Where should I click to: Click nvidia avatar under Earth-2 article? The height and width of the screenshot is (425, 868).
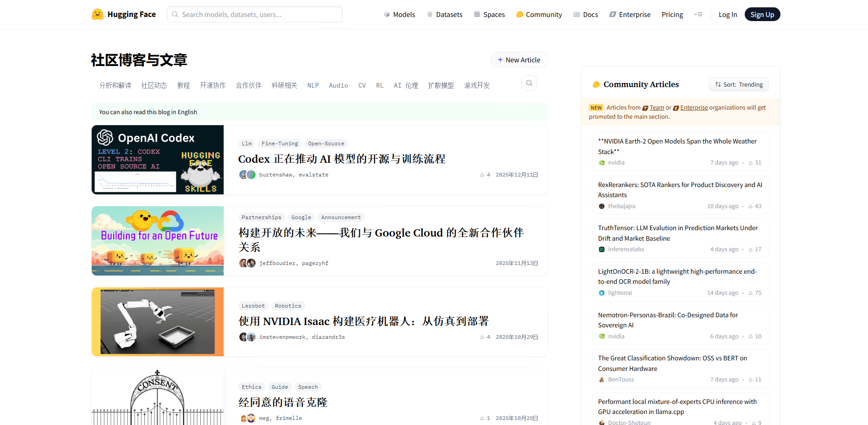602,163
